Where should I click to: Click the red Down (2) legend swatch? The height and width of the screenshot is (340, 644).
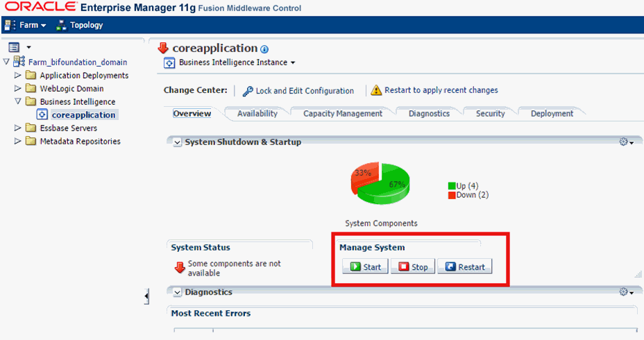[452, 195]
